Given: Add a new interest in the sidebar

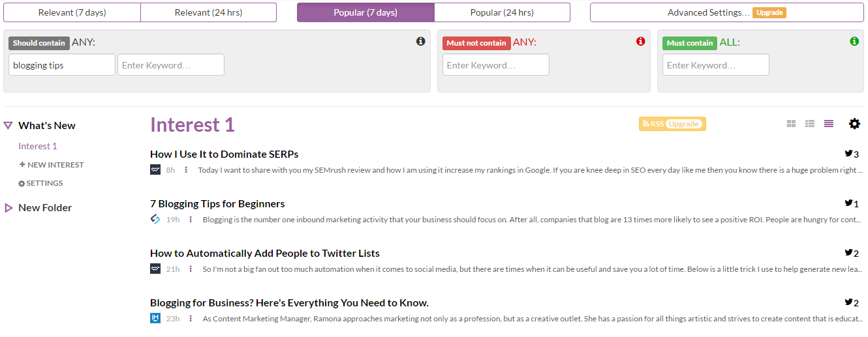Looking at the screenshot, I should tap(52, 165).
